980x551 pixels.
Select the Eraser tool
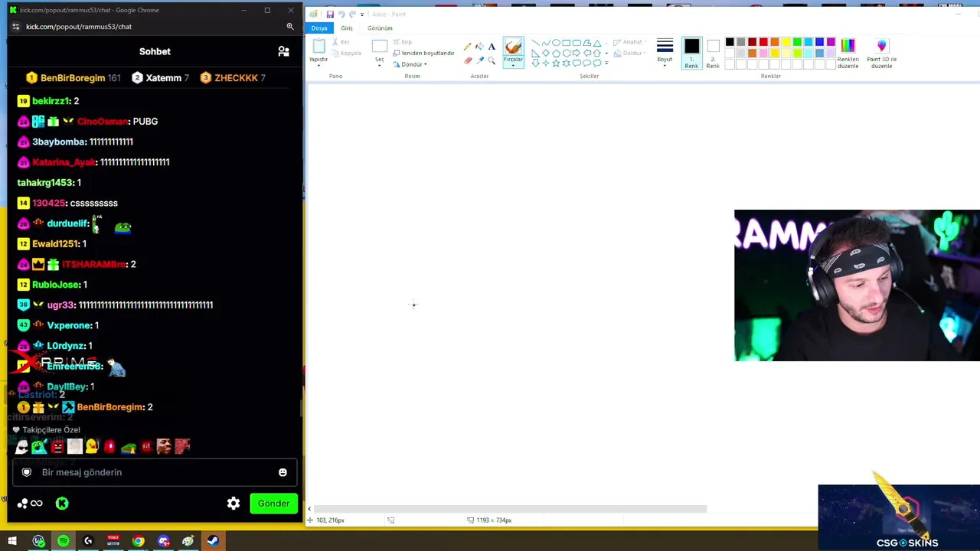(468, 60)
